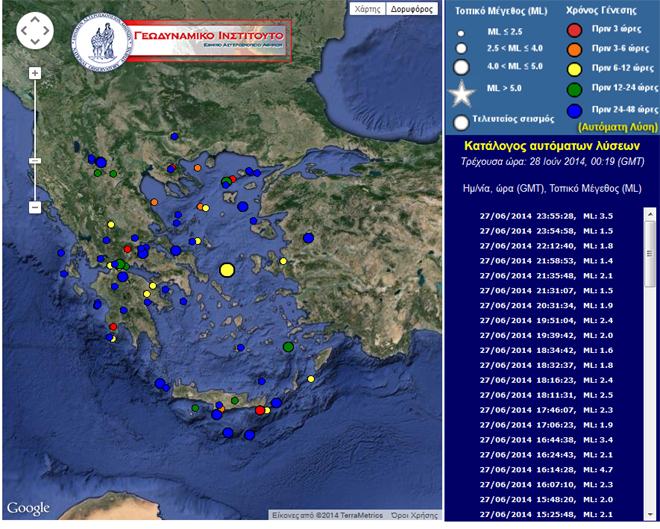The width and height of the screenshot is (660, 529).
Task: Pan the map down with the arrow control
Action: [35, 46]
